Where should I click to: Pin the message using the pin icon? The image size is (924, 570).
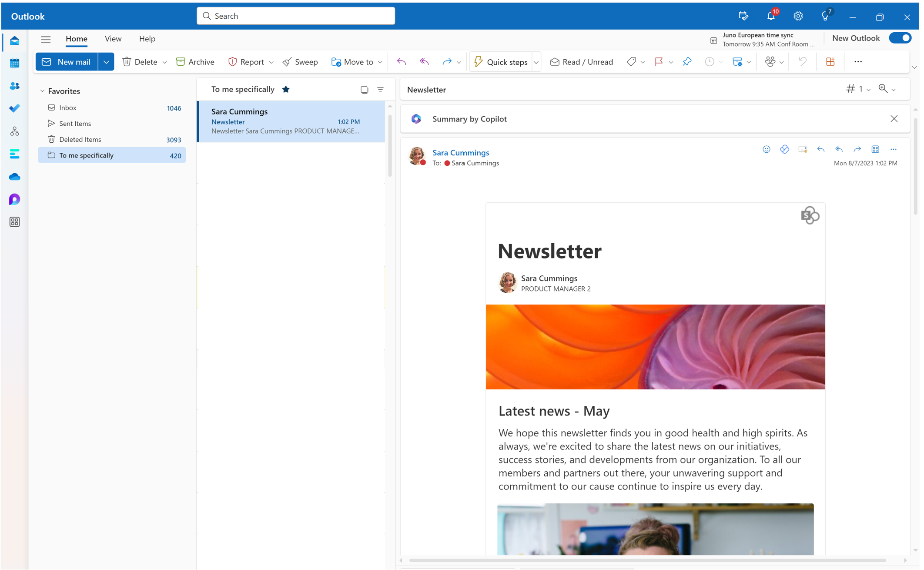point(687,61)
